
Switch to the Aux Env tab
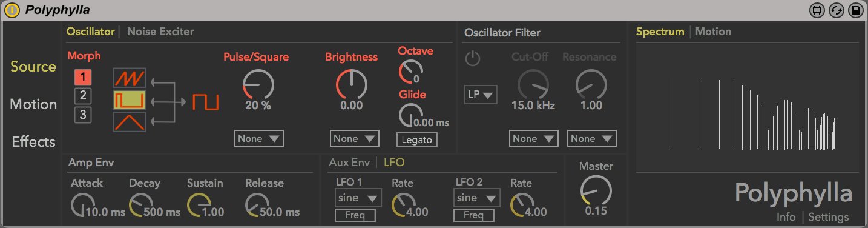click(349, 163)
